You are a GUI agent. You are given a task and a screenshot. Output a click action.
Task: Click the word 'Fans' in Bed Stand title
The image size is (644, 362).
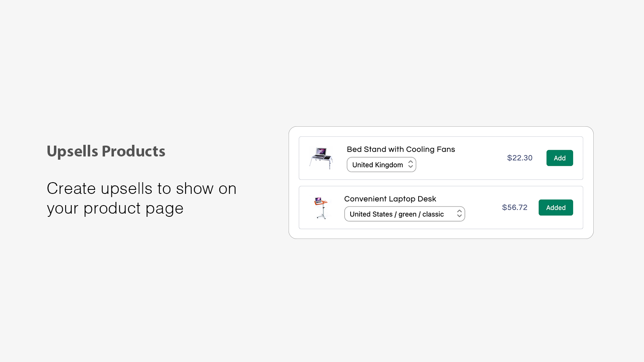[446, 149]
